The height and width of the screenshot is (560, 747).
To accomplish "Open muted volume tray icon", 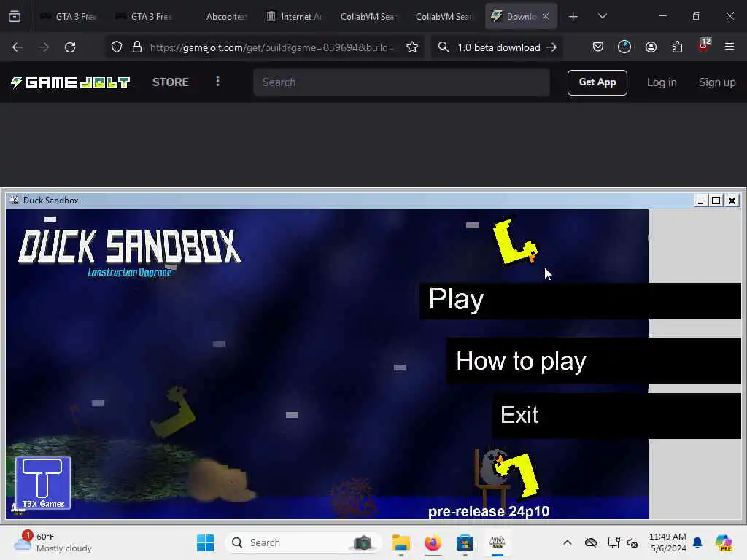I will pos(632,542).
